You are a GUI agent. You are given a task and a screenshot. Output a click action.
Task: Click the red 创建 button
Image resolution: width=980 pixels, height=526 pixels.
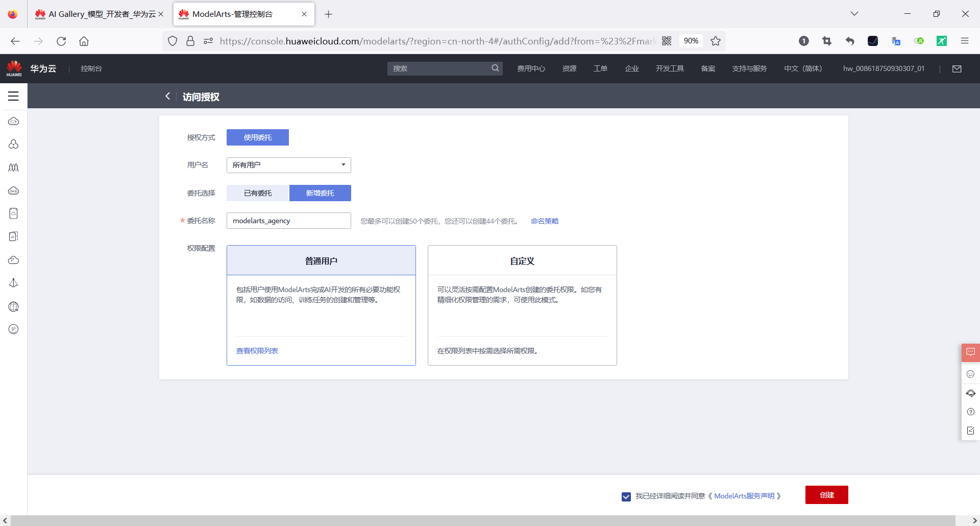pos(827,495)
